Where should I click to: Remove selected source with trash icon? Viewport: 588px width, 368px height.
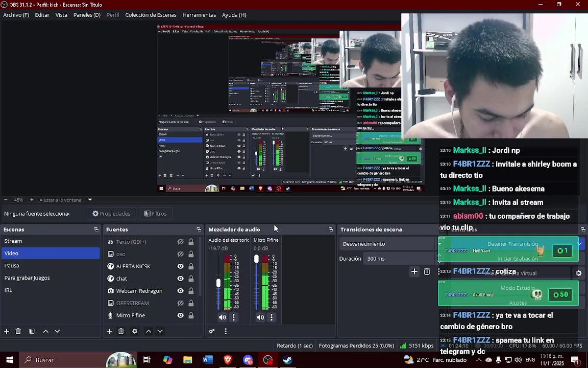coord(121,331)
